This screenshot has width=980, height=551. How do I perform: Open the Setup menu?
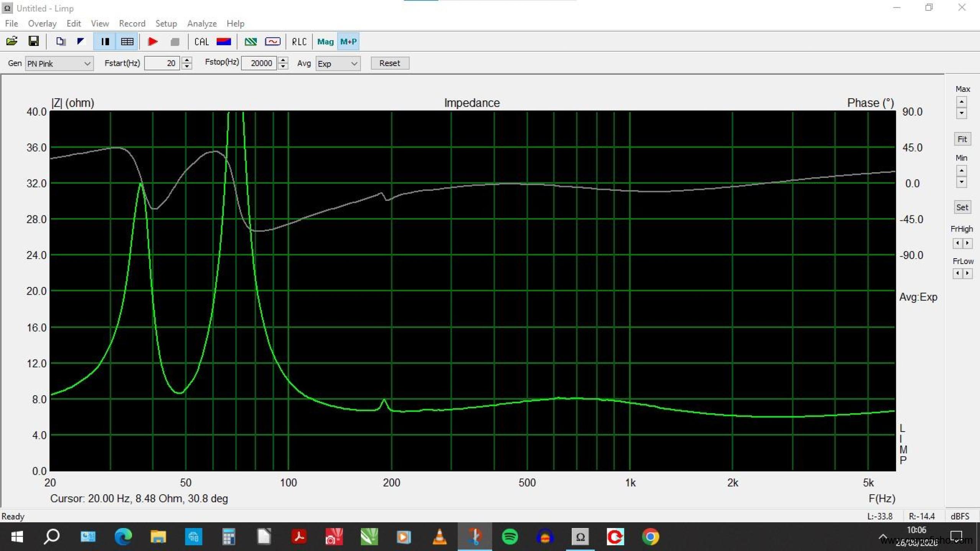166,23
